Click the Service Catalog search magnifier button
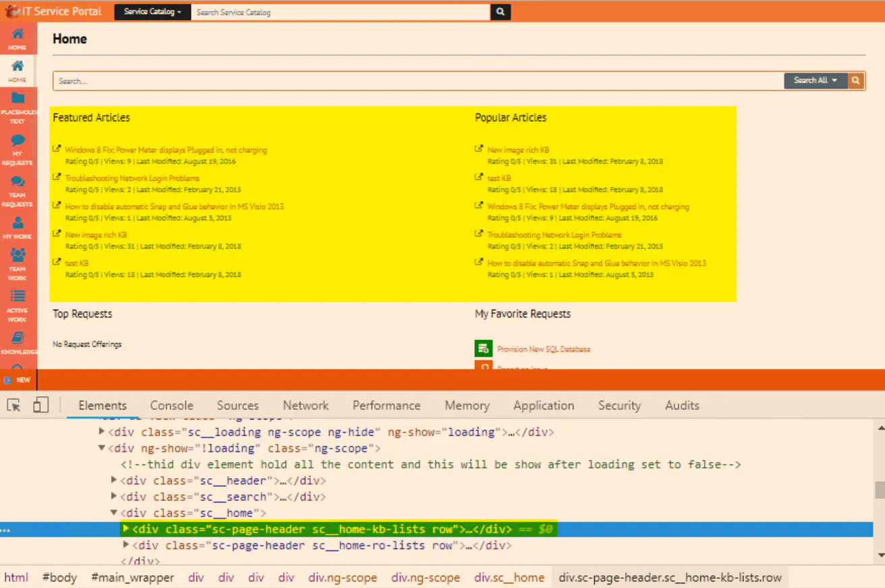 500,12
